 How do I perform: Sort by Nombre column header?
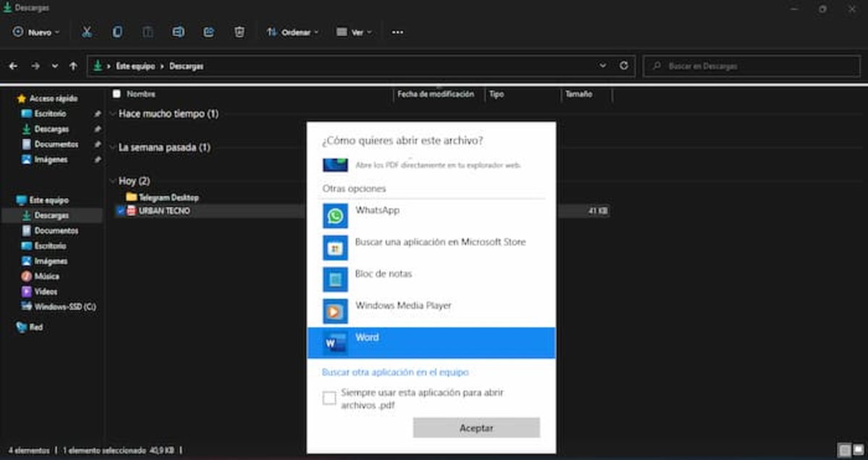(141, 94)
